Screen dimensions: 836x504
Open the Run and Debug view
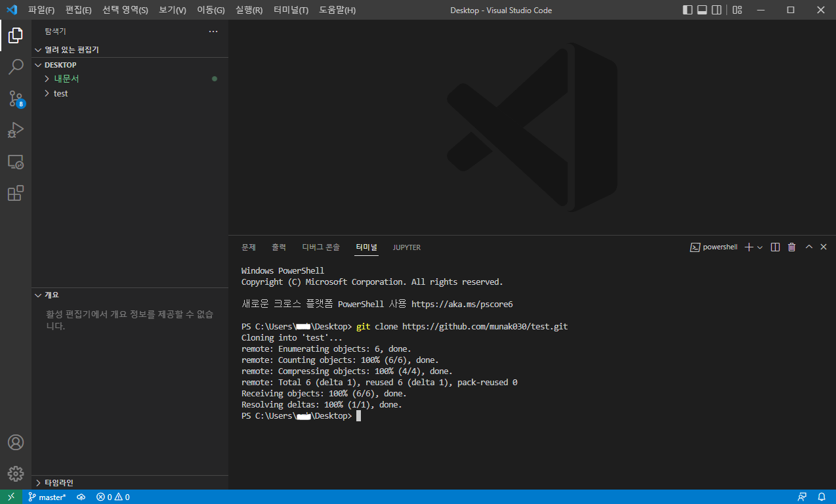(16, 130)
